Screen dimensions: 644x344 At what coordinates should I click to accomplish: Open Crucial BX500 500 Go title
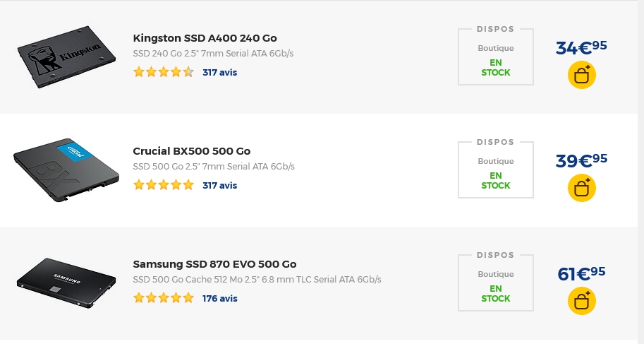pyautogui.click(x=191, y=151)
